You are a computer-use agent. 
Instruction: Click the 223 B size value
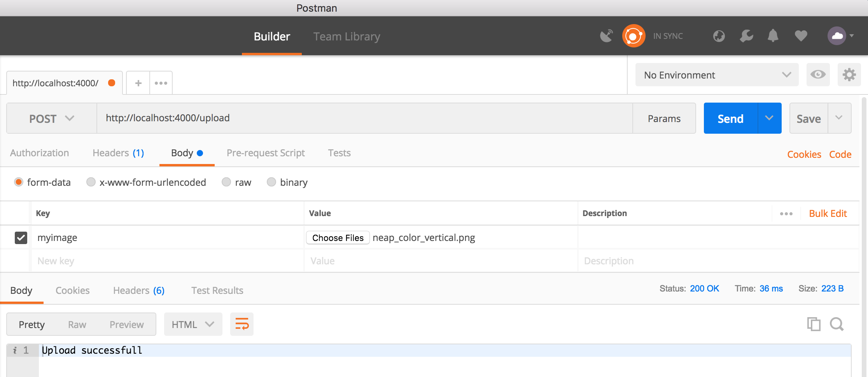832,288
